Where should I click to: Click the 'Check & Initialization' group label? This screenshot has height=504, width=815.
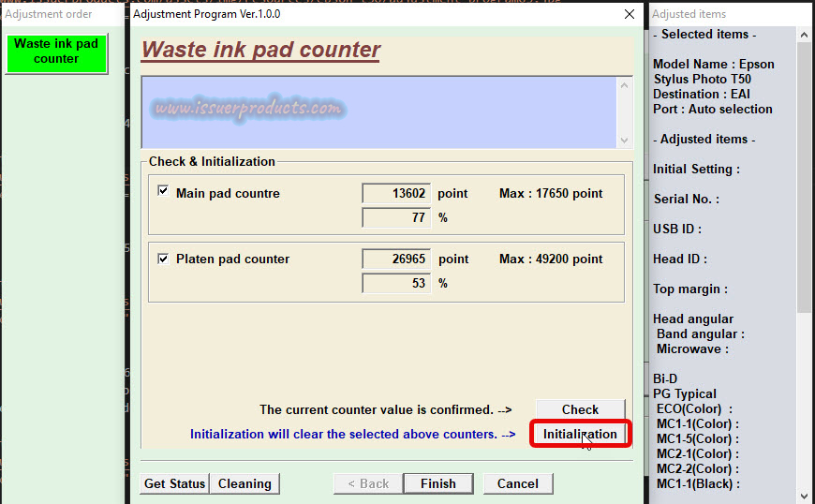[212, 161]
